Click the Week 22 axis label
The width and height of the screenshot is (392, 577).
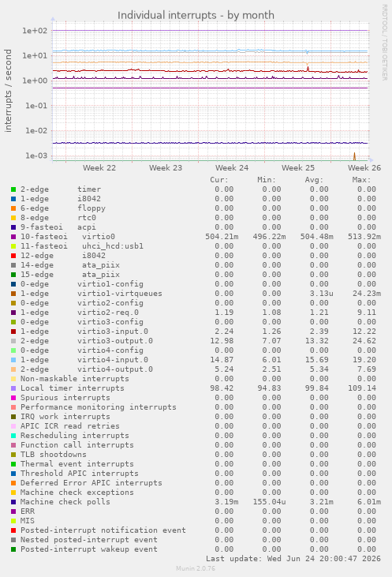99,168
